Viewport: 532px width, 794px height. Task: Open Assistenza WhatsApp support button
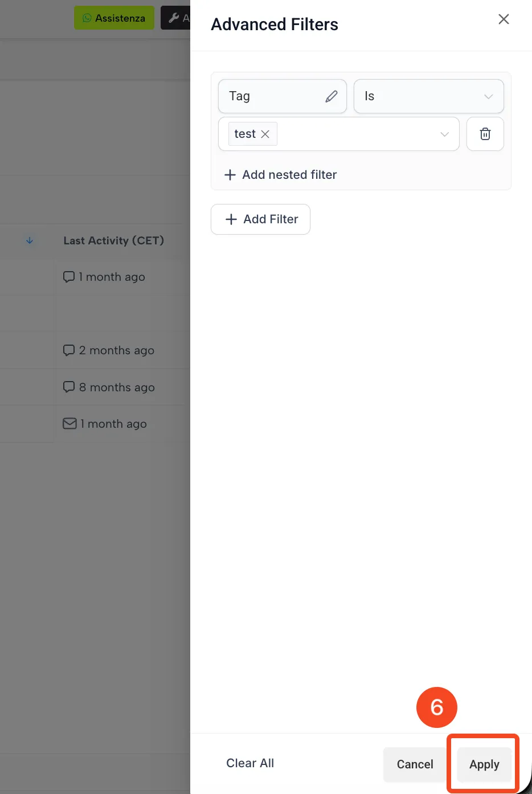(x=114, y=18)
